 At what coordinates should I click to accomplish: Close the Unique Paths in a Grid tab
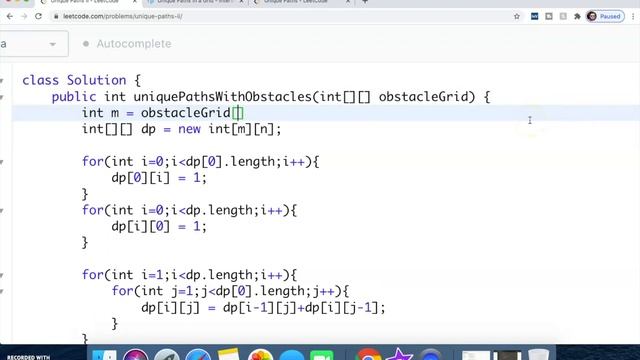(241, 2)
